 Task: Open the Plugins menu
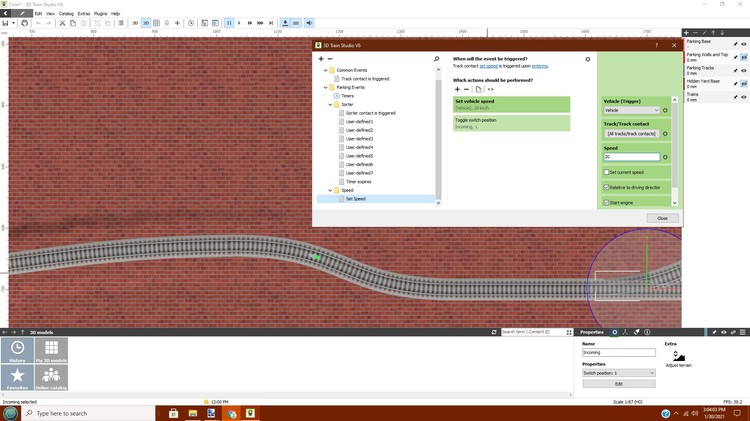[x=100, y=13]
